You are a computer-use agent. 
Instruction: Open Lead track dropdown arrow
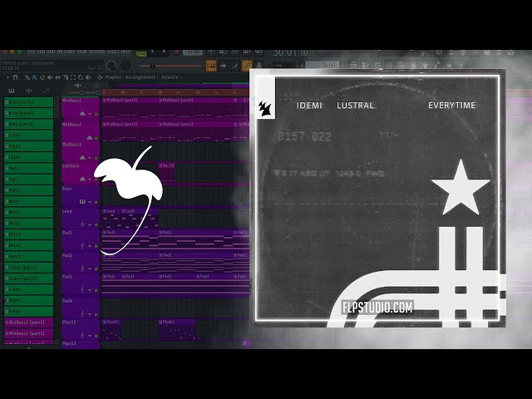point(90,224)
